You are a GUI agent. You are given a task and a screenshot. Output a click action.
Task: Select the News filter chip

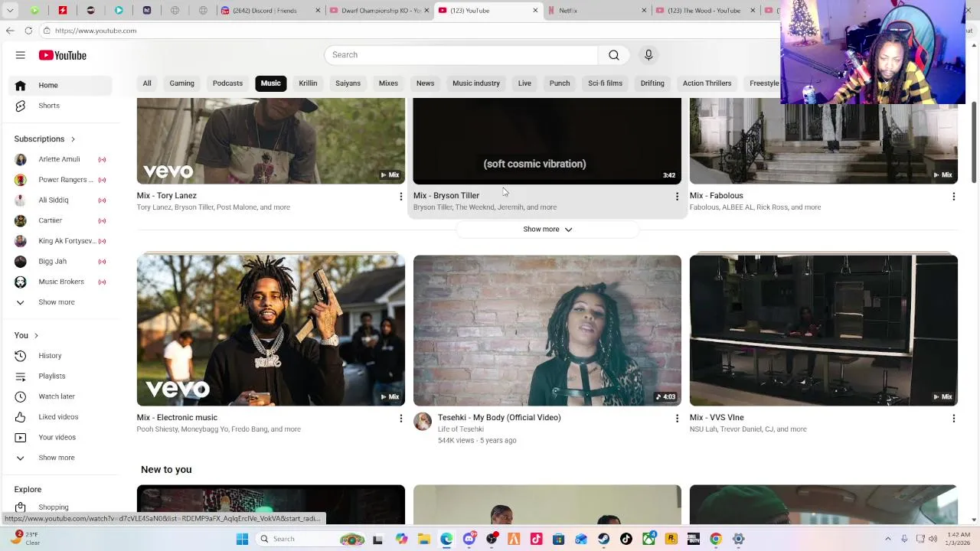[425, 83]
